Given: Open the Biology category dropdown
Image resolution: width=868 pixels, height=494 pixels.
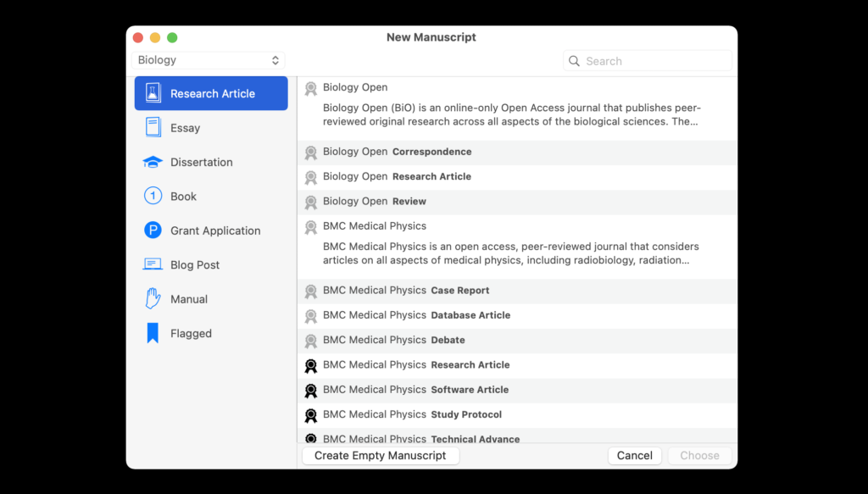Looking at the screenshot, I should [209, 60].
